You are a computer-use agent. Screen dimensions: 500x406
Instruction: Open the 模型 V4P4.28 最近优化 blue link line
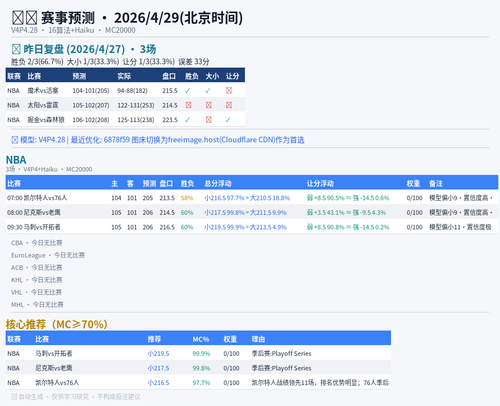(x=158, y=140)
